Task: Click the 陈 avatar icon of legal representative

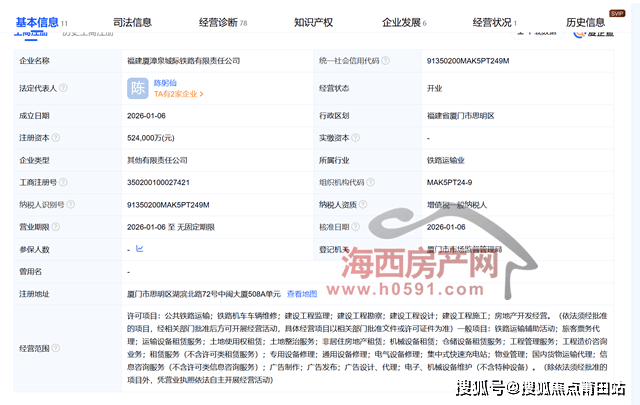Action: (139, 88)
